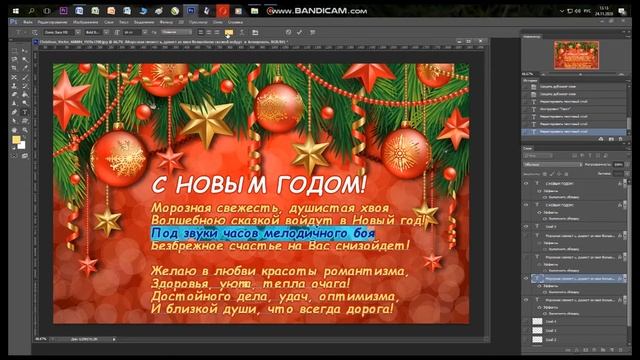Viewport: 640px width, 360px height.
Task: Delete current state in History panel
Action: tap(620, 139)
